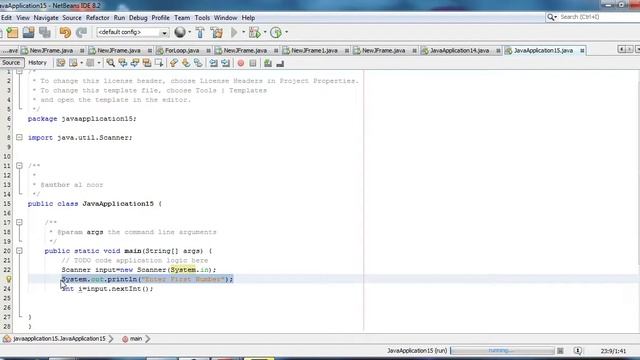The width and height of the screenshot is (640, 360).
Task: Click Find Next Occurrence icon
Action: pyautogui.click(x=135, y=63)
